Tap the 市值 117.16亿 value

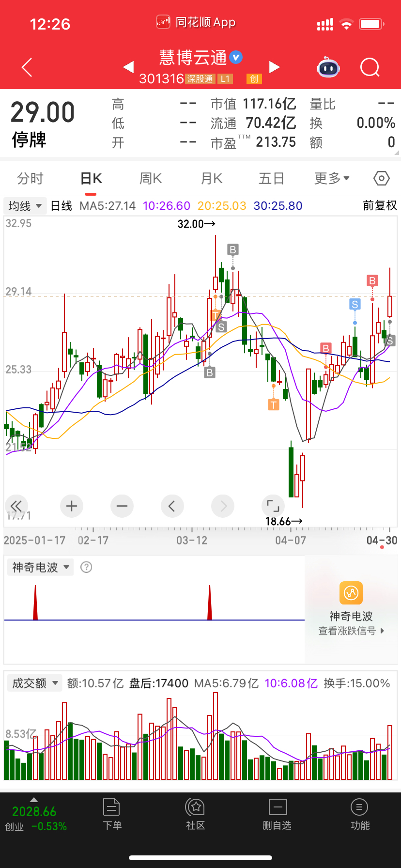click(x=269, y=104)
